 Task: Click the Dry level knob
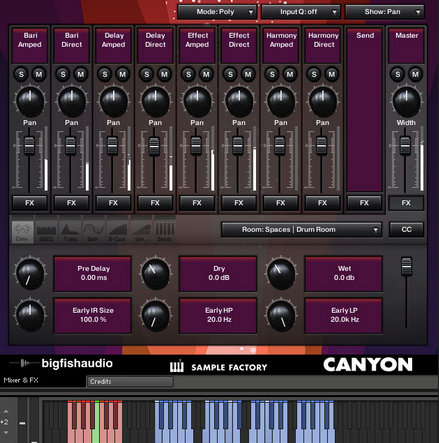click(156, 274)
